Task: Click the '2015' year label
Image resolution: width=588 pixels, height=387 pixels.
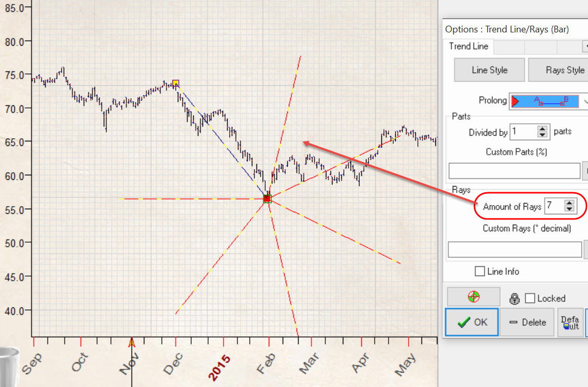Action: [x=219, y=368]
